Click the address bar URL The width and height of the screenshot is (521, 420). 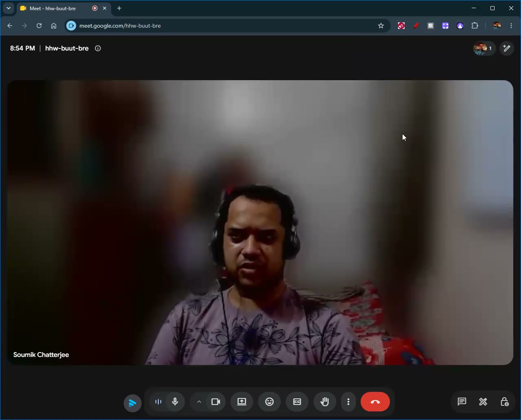[x=120, y=26]
